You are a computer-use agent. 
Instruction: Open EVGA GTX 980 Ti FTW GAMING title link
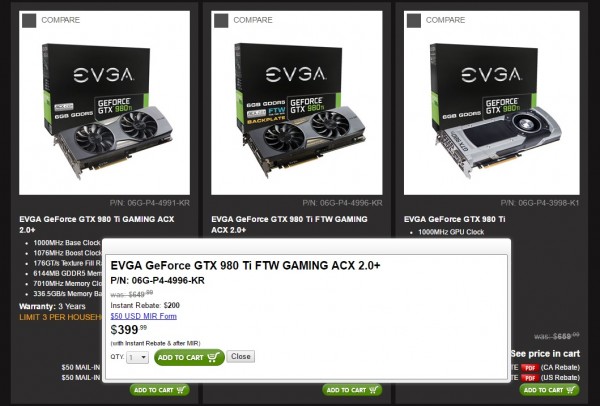pyautogui.click(x=289, y=225)
